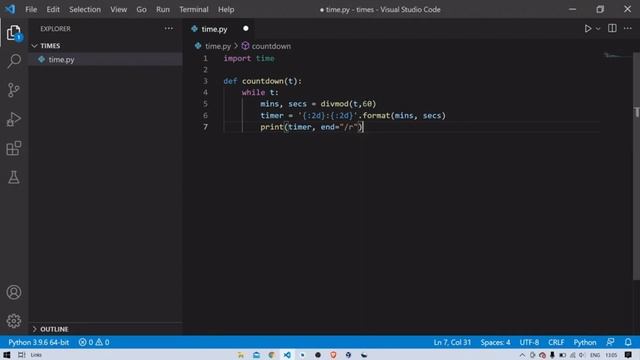Click '.format(mins, secs)' in line 6
Viewport: 640px width, 360px height.
click(x=402, y=116)
